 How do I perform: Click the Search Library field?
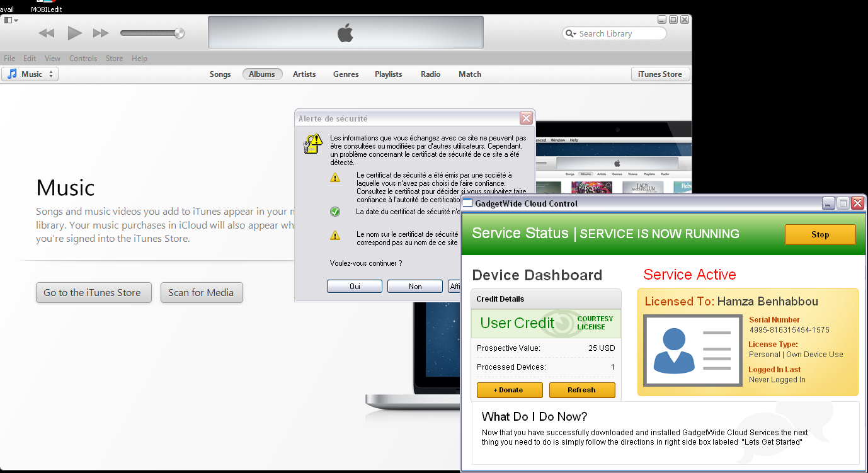point(614,33)
